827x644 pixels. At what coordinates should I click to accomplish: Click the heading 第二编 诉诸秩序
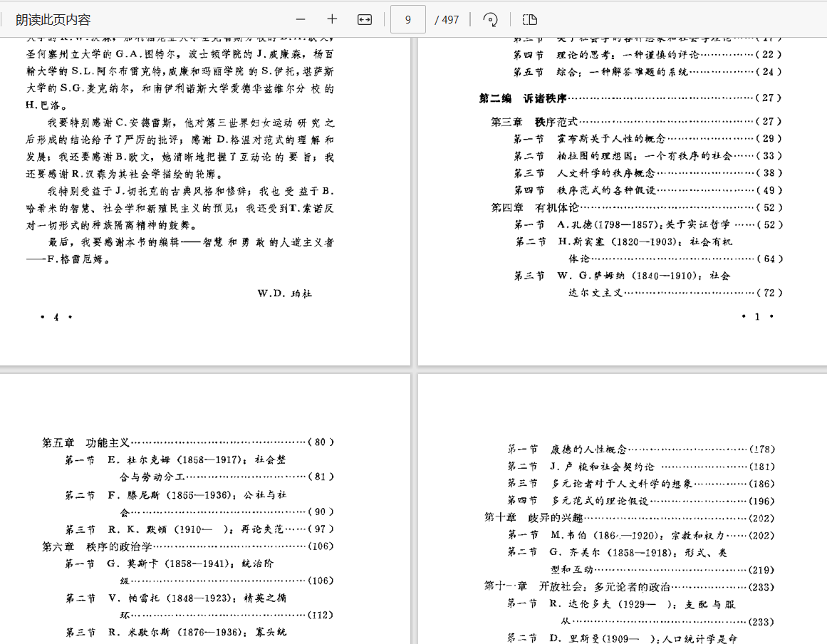(630, 98)
